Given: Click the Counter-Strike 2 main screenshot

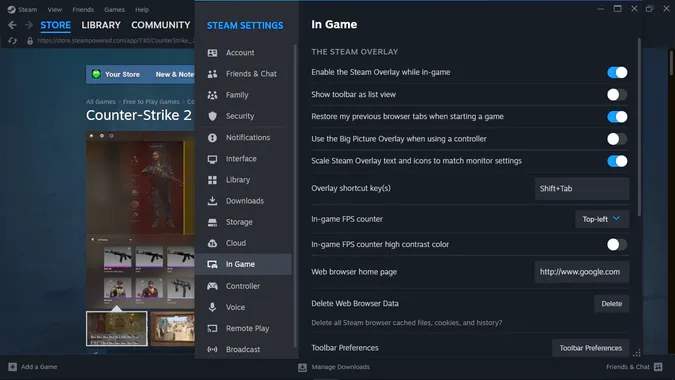Looking at the screenshot, I should [140, 220].
